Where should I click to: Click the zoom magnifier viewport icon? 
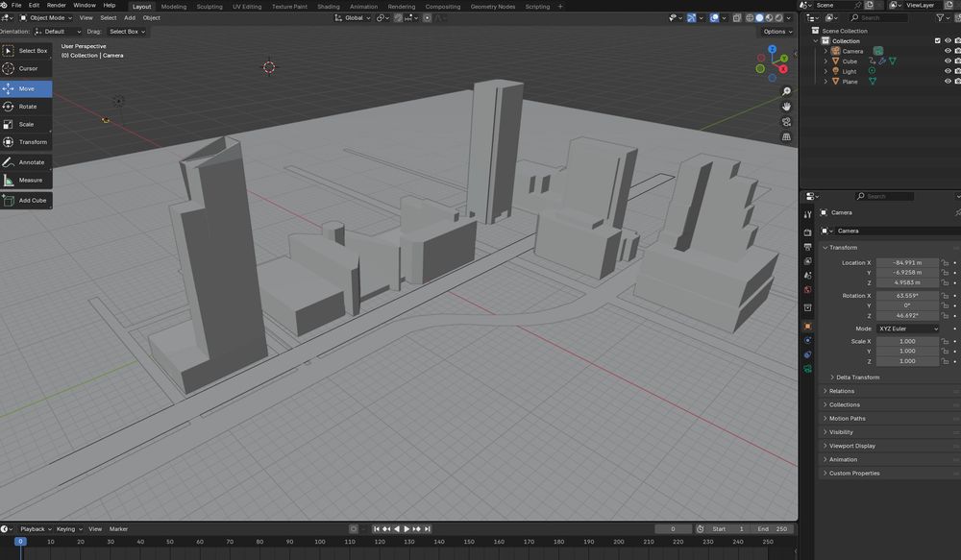coord(786,91)
